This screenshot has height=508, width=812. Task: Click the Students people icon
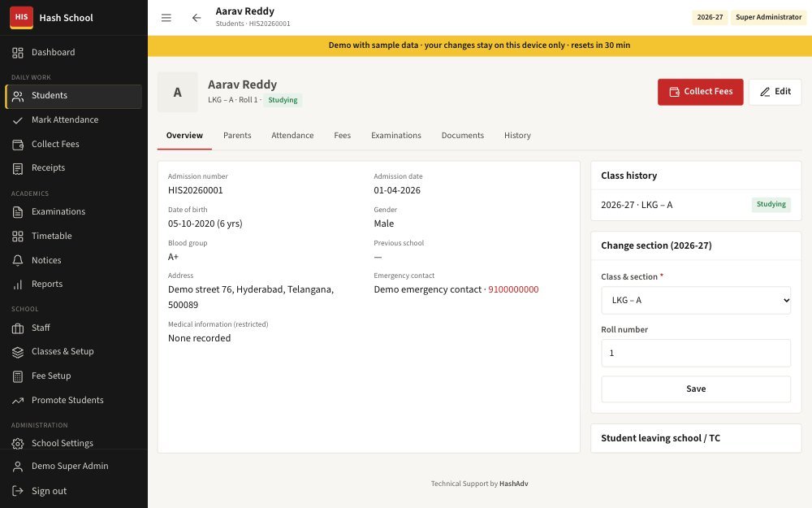[18, 96]
